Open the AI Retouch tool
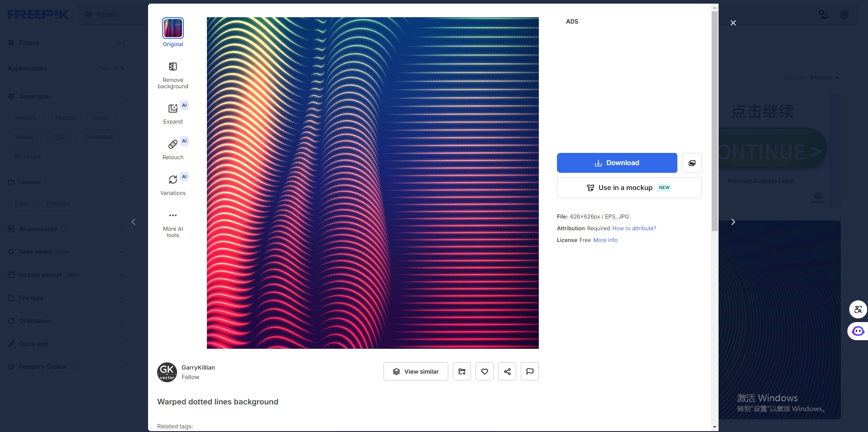This screenshot has width=868, height=432. 173,148
